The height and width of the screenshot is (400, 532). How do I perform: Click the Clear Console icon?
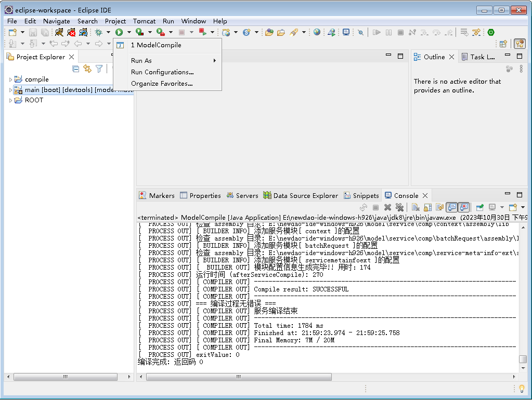[x=416, y=207]
